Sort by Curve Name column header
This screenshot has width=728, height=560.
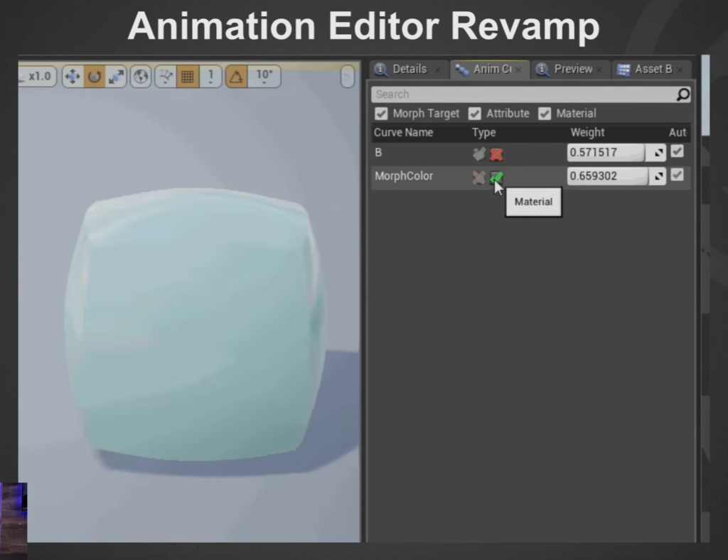[x=404, y=133]
